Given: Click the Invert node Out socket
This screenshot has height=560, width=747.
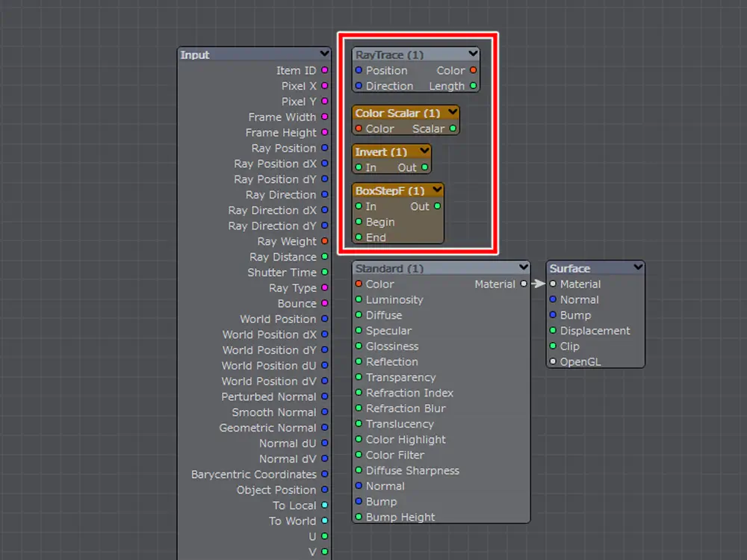Looking at the screenshot, I should pos(424,167).
